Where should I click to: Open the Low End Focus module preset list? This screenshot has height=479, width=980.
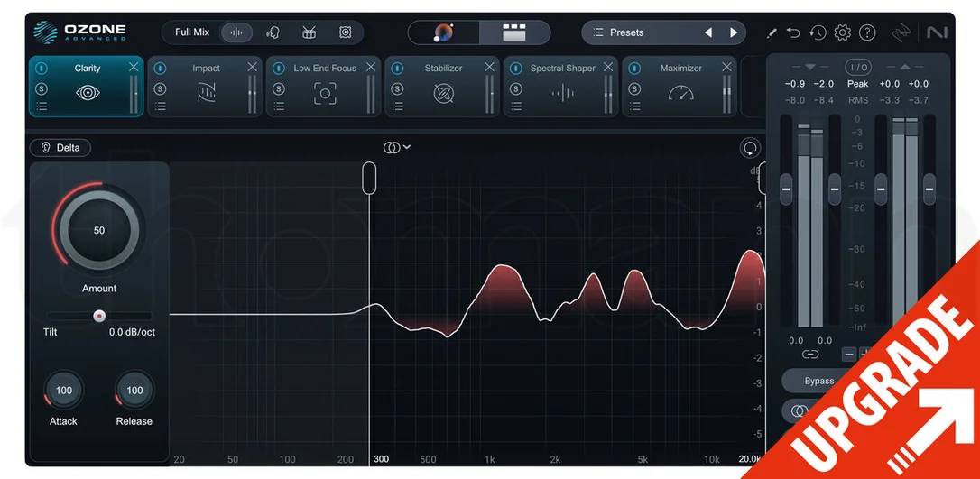279,106
